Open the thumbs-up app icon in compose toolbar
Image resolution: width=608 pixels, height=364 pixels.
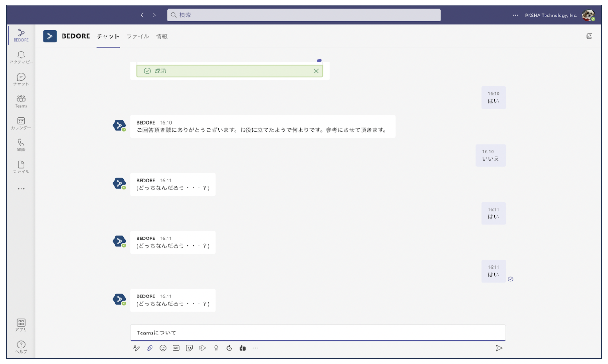click(x=242, y=348)
